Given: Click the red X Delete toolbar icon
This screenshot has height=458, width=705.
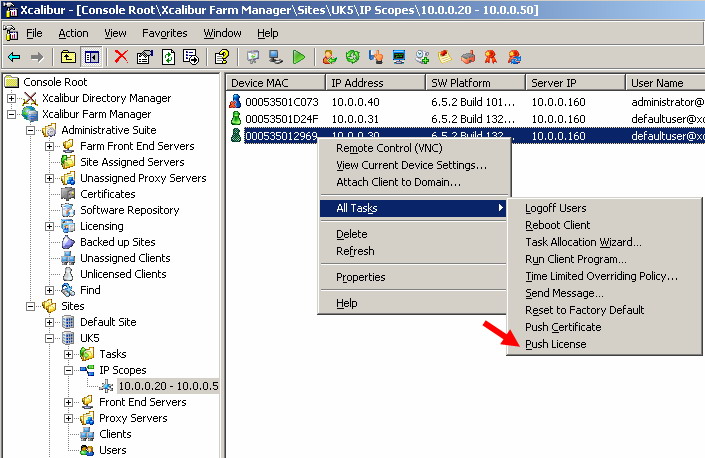Looking at the screenshot, I should (x=121, y=57).
